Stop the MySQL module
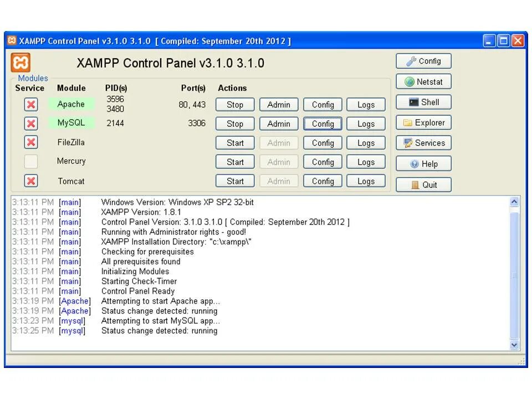This screenshot has height=399, width=532. click(x=235, y=124)
